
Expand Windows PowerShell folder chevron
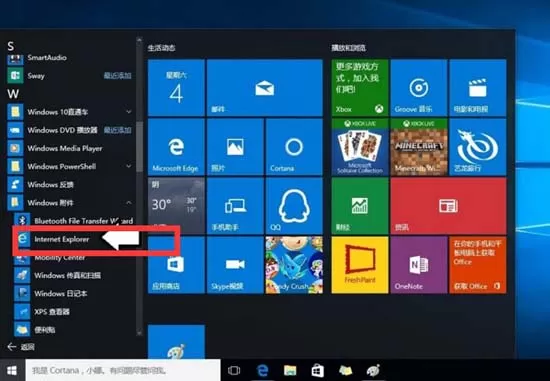[129, 166]
